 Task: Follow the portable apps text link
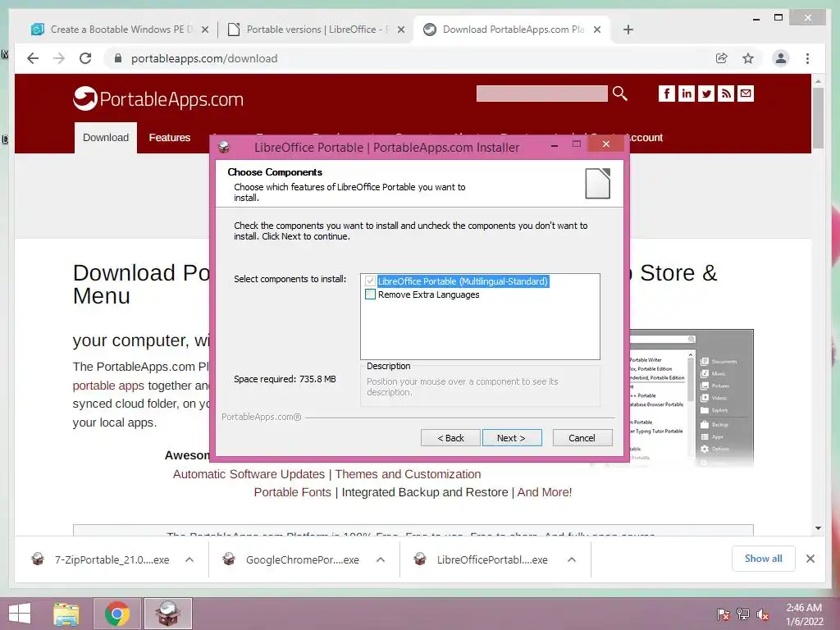pyautogui.click(x=108, y=386)
